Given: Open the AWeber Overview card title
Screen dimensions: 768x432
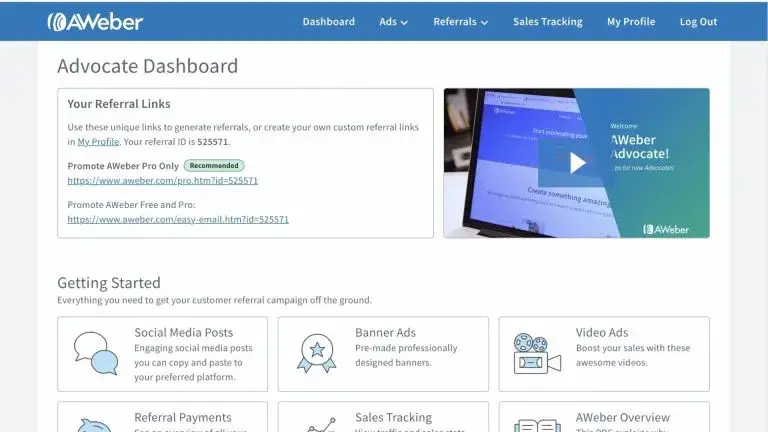Looking at the screenshot, I should pyautogui.click(x=623, y=417).
